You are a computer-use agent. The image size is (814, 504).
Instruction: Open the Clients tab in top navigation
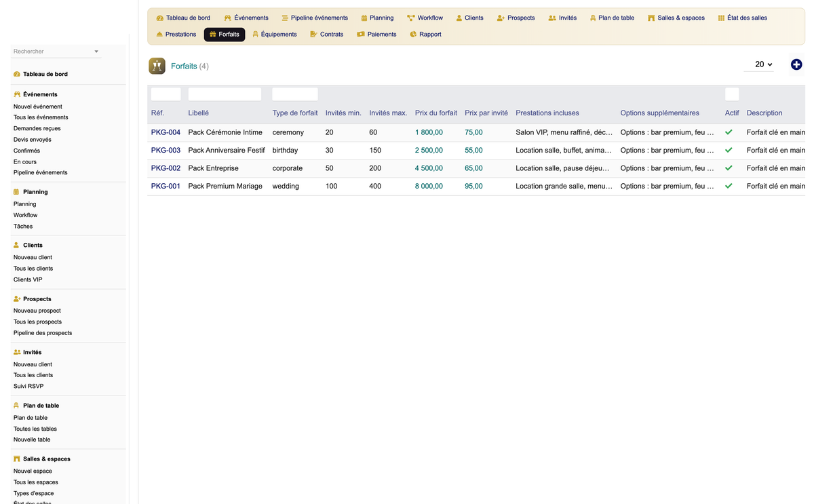(x=469, y=18)
